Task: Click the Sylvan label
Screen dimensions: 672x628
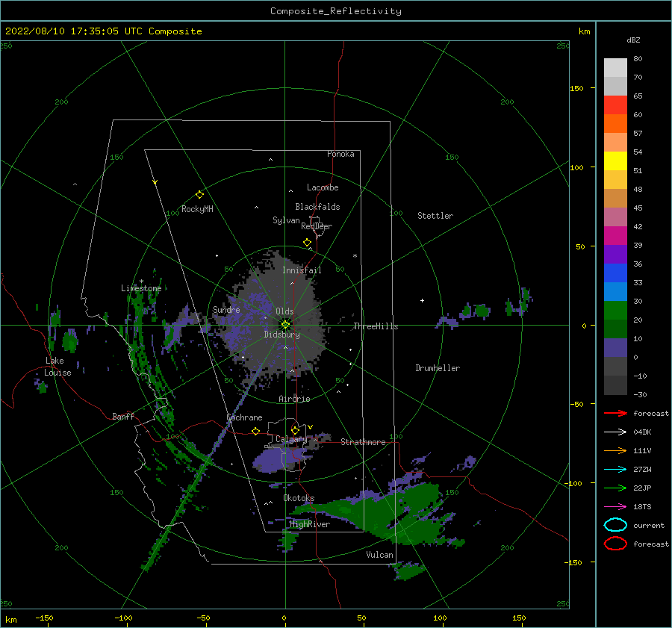Action: [x=286, y=220]
